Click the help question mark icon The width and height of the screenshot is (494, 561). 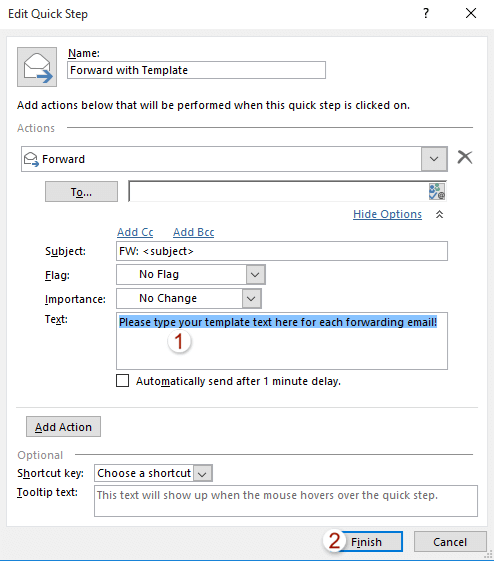click(x=426, y=14)
